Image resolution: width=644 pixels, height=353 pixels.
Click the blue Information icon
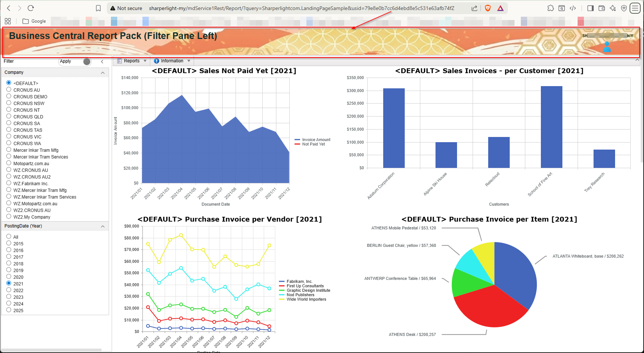157,61
